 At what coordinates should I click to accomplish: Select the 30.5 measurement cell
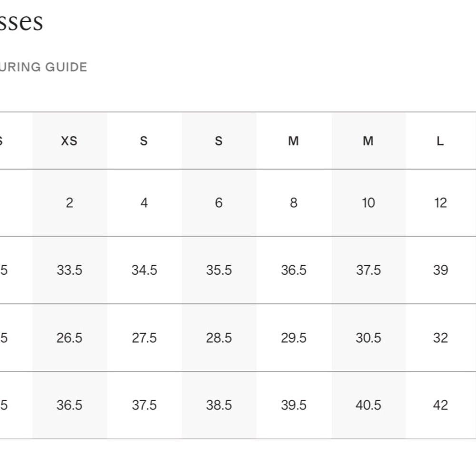[368, 338]
